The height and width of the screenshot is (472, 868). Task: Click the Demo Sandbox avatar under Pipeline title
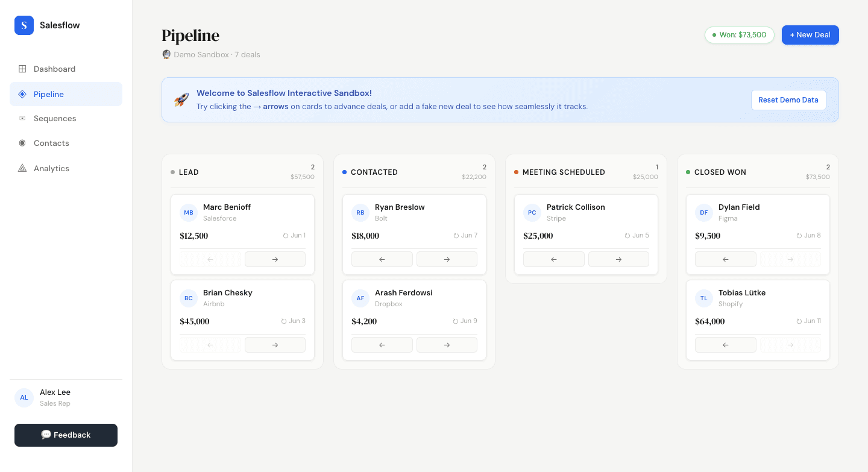pyautogui.click(x=166, y=54)
